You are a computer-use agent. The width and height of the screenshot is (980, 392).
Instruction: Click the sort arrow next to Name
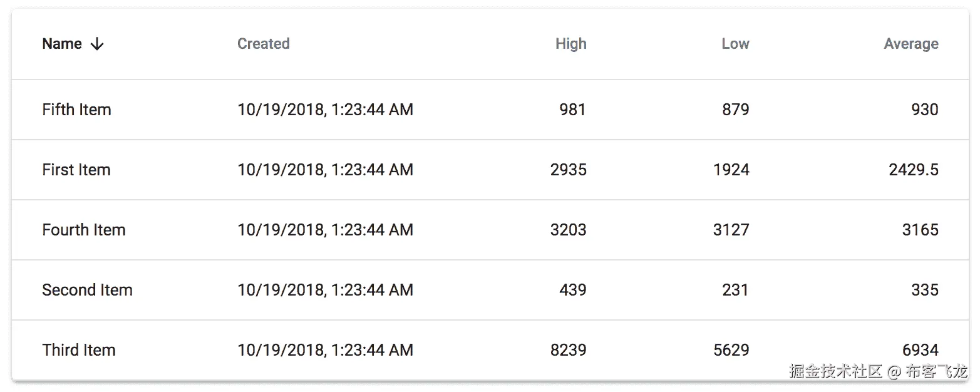pos(97,44)
